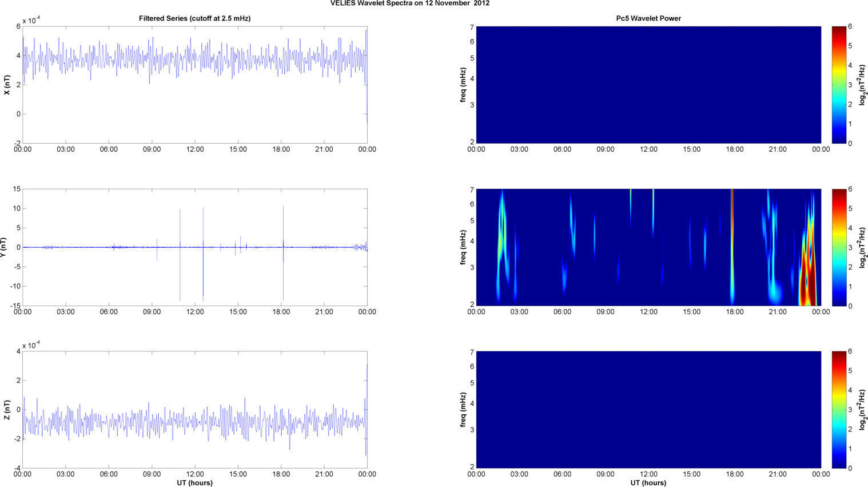Click the "Y (nT)" axis label
The image size is (868, 487).
(3, 247)
